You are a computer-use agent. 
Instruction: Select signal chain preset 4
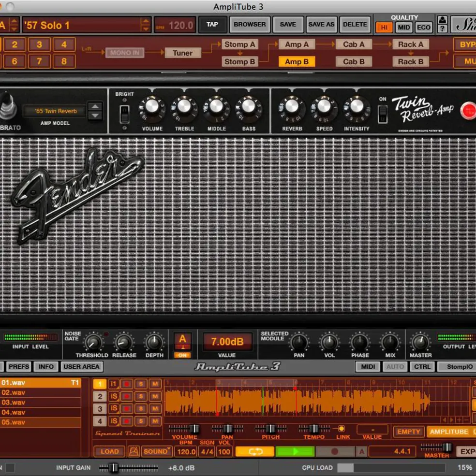tap(64, 44)
